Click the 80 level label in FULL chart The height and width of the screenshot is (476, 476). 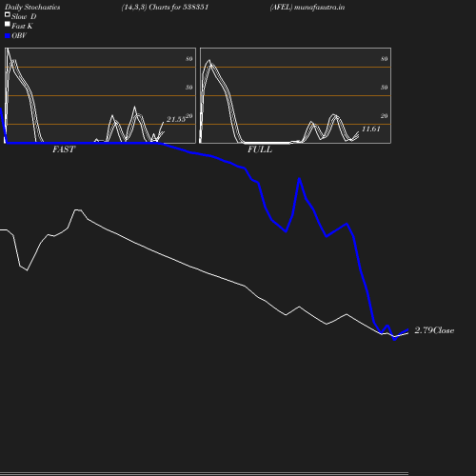[x=385, y=59]
